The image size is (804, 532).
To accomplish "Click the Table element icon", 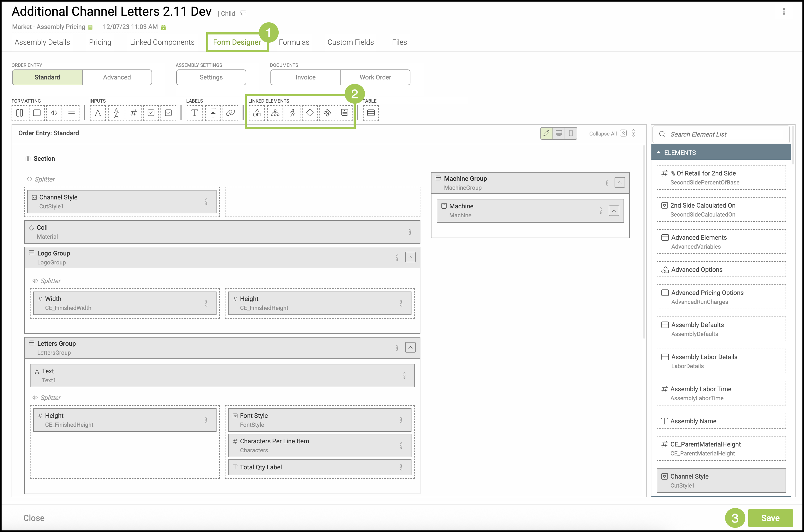I will tap(371, 113).
